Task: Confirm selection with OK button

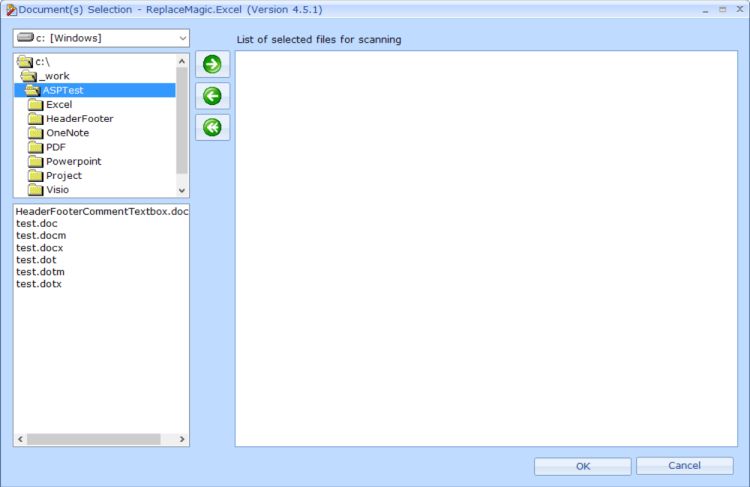Action: click(583, 466)
